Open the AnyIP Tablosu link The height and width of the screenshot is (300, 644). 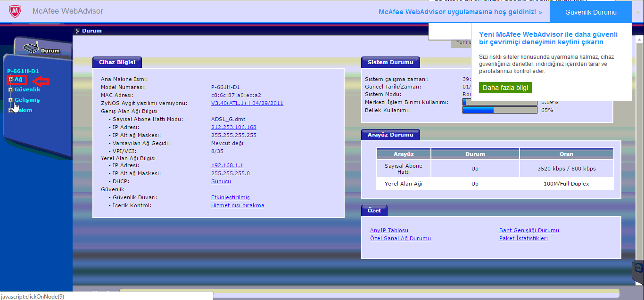point(389,230)
